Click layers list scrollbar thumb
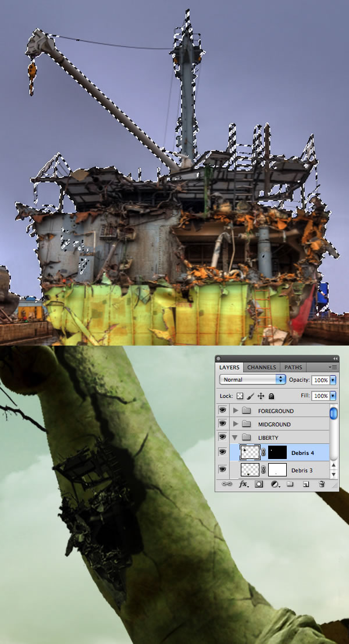 pyautogui.click(x=334, y=413)
